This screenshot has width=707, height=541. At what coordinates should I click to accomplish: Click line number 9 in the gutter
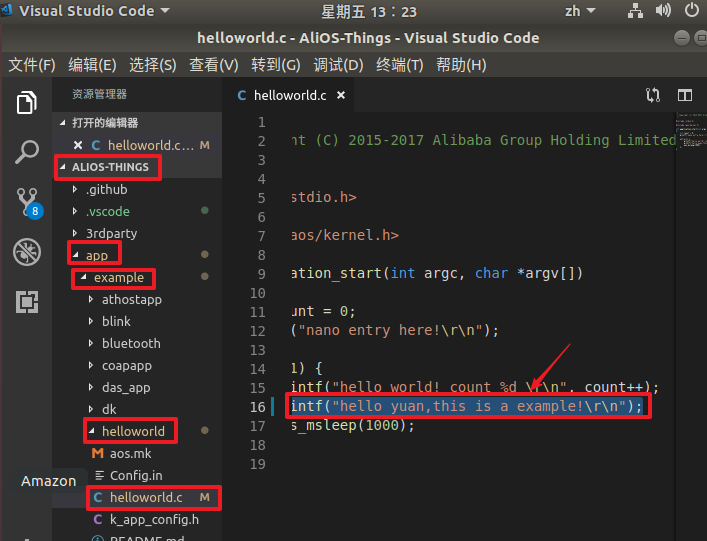pyautogui.click(x=262, y=274)
